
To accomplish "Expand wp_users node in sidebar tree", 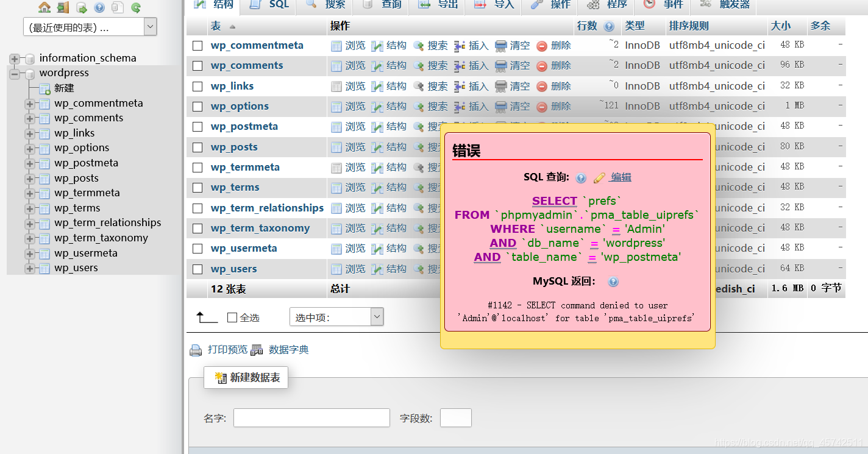I will (x=29, y=268).
